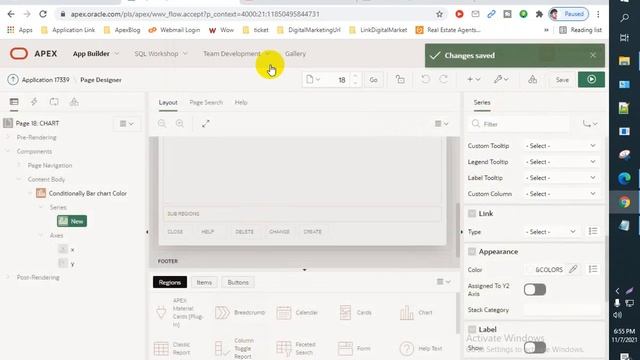Show the Regions gallery tab
The height and width of the screenshot is (360, 640).
point(170,282)
